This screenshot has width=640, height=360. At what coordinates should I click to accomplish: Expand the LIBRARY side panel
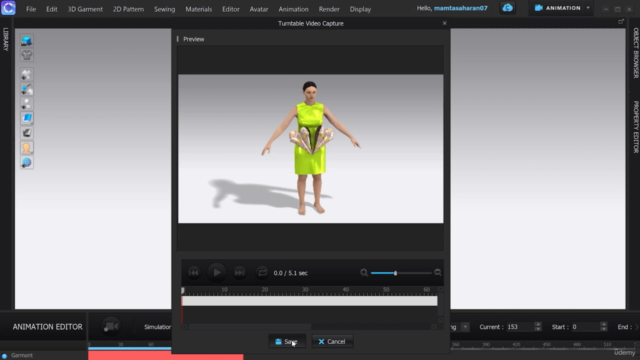(5, 39)
